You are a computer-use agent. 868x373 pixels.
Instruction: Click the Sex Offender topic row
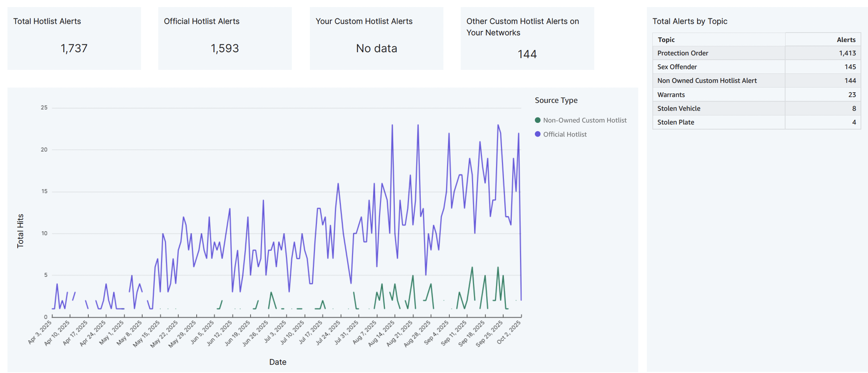[x=719, y=67]
